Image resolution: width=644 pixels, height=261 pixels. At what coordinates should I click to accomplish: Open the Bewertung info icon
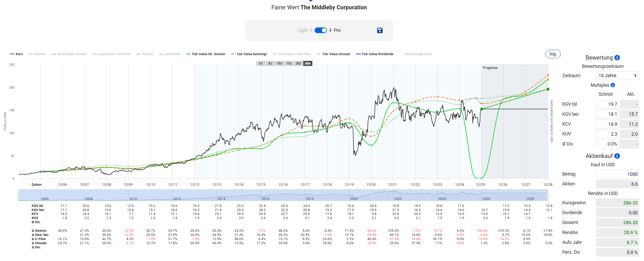pos(617,58)
